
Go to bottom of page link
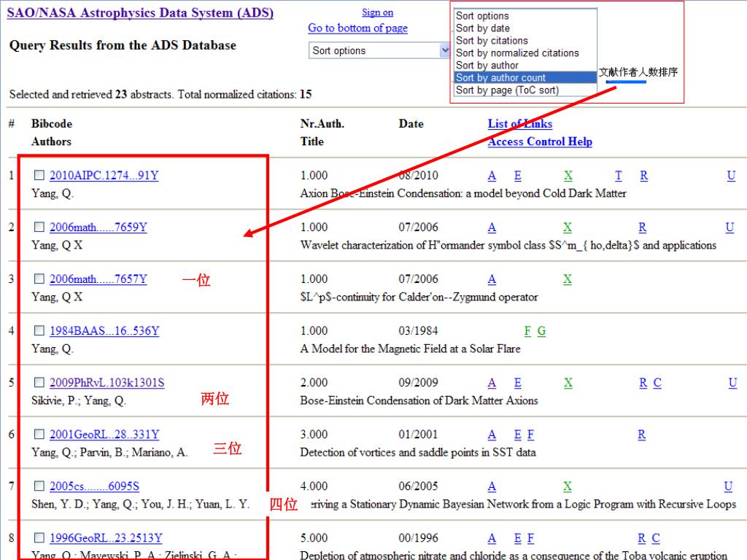coord(357,28)
